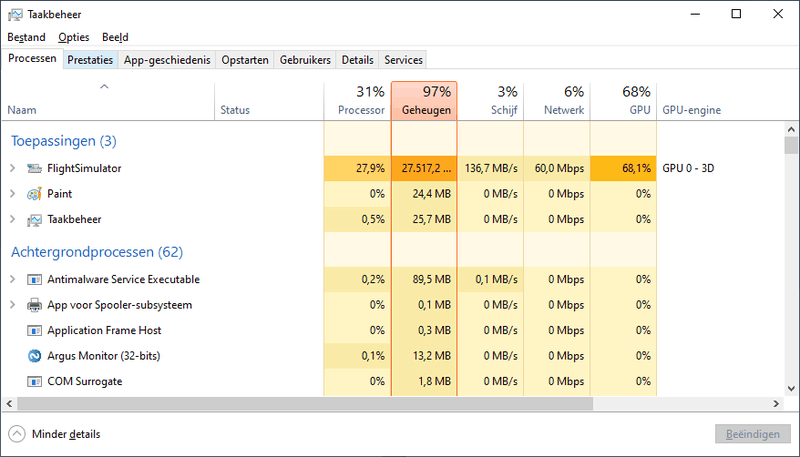Open the Bestand menu
This screenshot has height=457, width=800.
[27, 37]
